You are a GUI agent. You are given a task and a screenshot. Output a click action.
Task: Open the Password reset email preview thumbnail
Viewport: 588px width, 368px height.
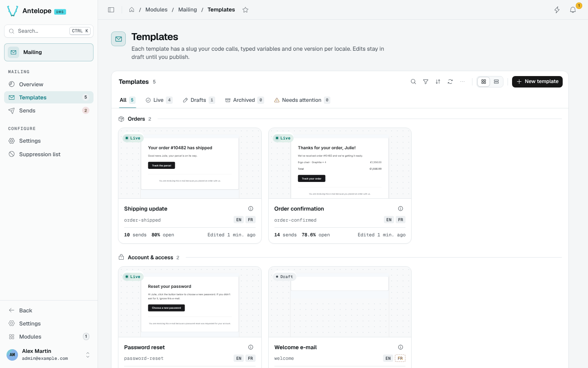pyautogui.click(x=190, y=302)
